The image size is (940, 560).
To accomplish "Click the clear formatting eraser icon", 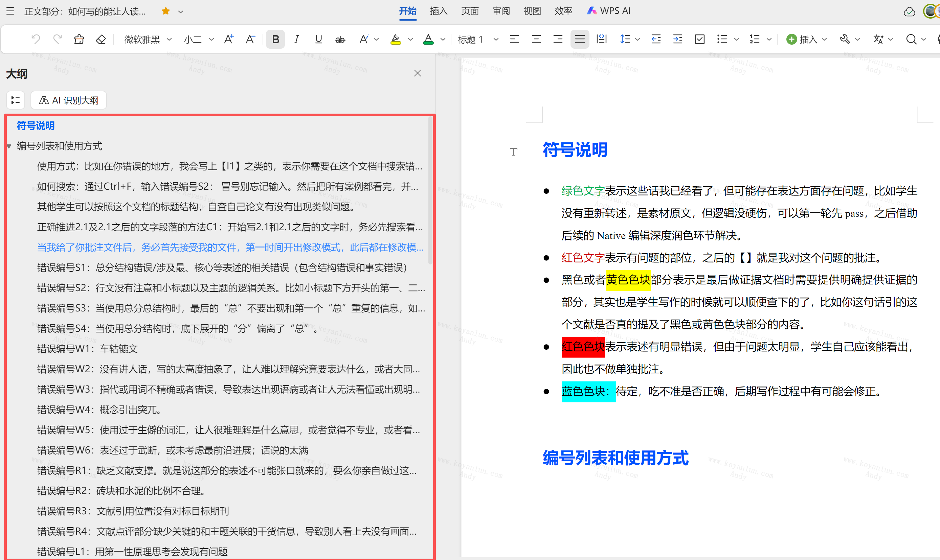I will (x=100, y=39).
